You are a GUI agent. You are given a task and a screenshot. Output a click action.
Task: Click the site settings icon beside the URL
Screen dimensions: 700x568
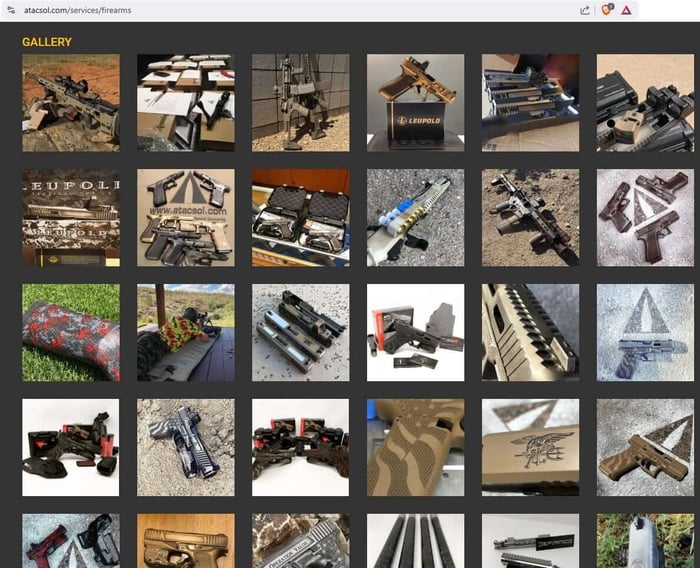(11, 10)
